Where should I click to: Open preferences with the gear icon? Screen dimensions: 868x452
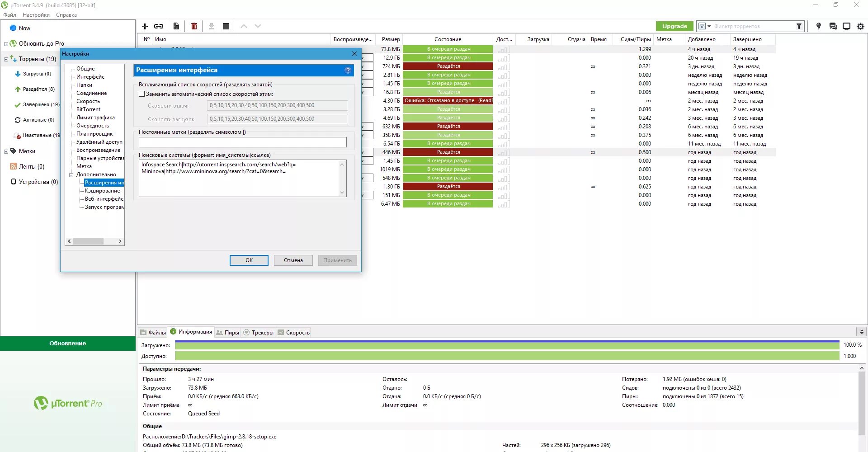tap(860, 26)
